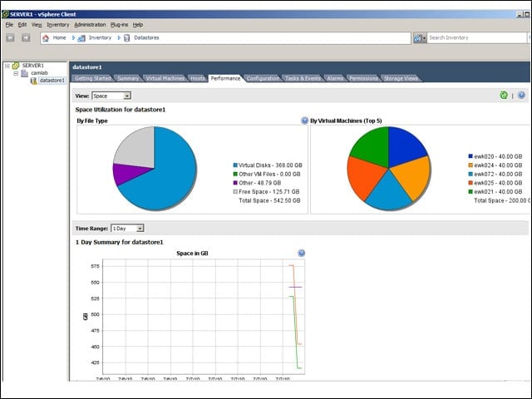This screenshot has width=532, height=399.
Task: Click arrow after Home in breadcrumb
Action: 73,38
